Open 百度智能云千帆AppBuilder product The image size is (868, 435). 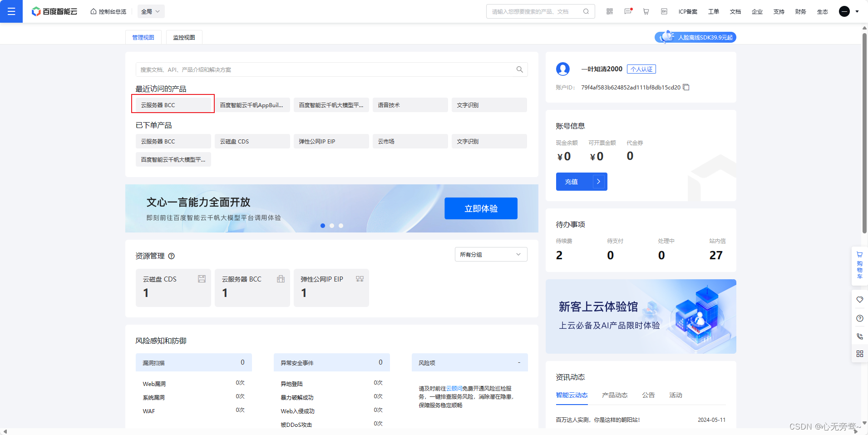[252, 105]
